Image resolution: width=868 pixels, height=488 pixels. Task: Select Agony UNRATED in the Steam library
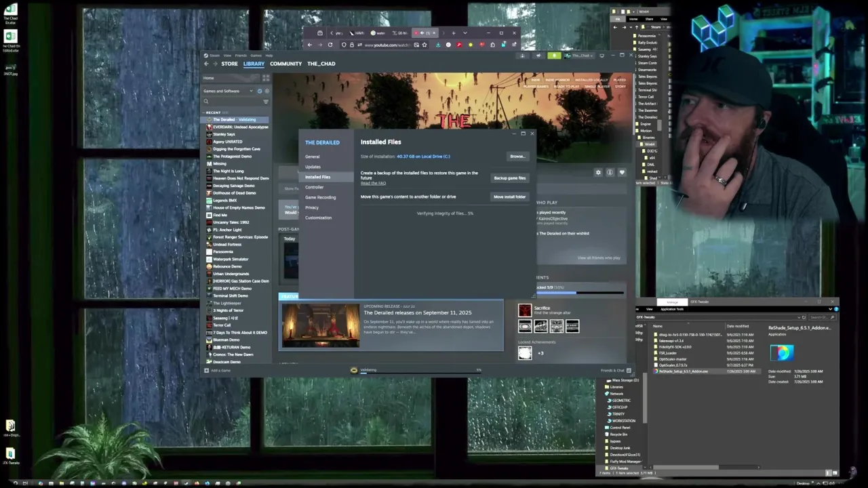pos(227,142)
